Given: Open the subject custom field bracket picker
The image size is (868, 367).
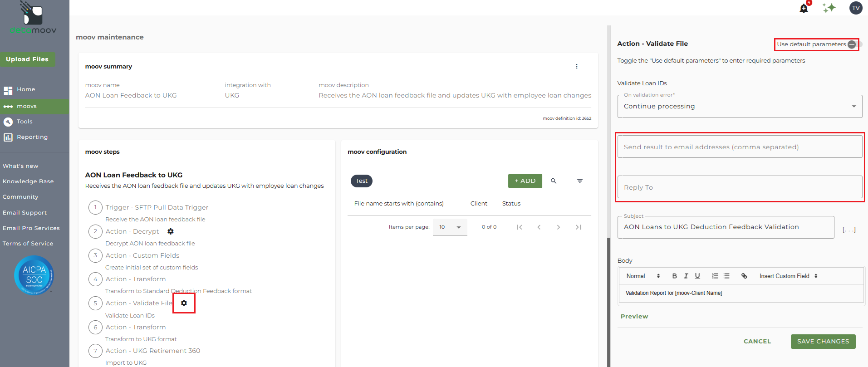Looking at the screenshot, I should 849,230.
